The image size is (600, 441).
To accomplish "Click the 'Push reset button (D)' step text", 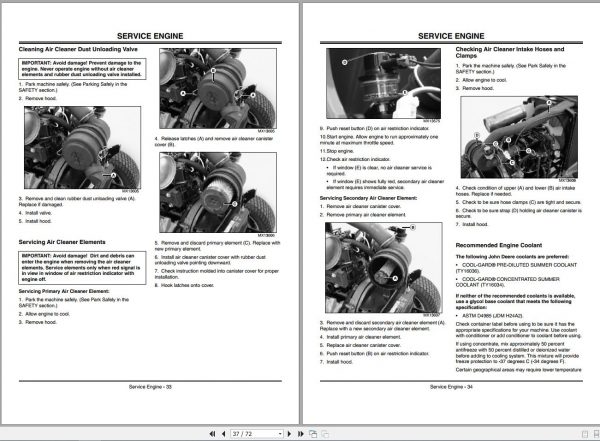I will pos(375,128).
